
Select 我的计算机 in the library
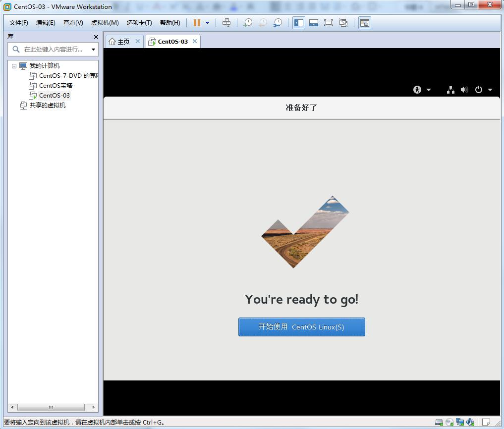click(x=45, y=66)
